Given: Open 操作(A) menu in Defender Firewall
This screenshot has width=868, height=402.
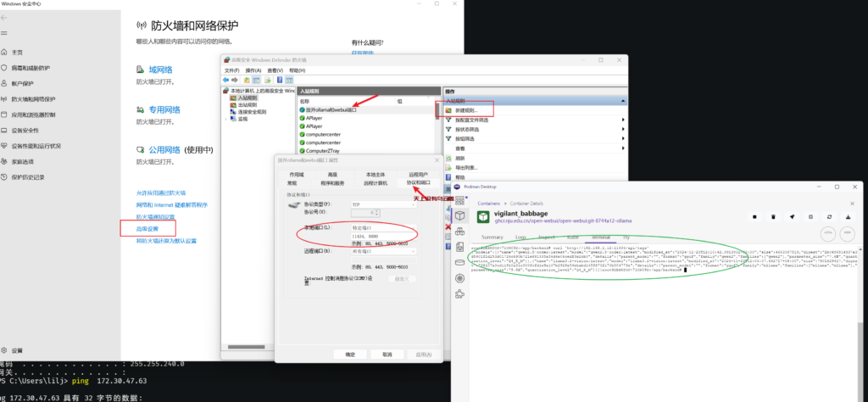Looking at the screenshot, I should 253,70.
